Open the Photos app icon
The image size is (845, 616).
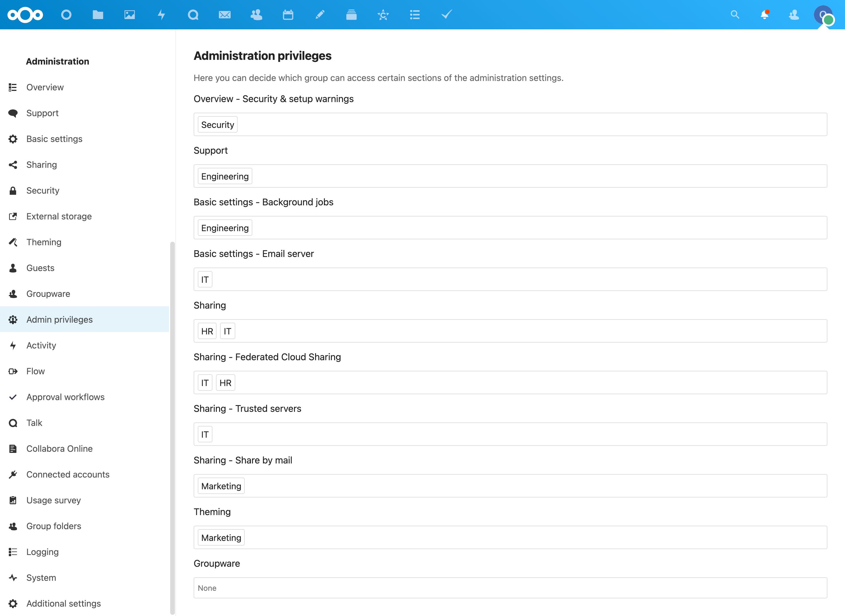(130, 15)
